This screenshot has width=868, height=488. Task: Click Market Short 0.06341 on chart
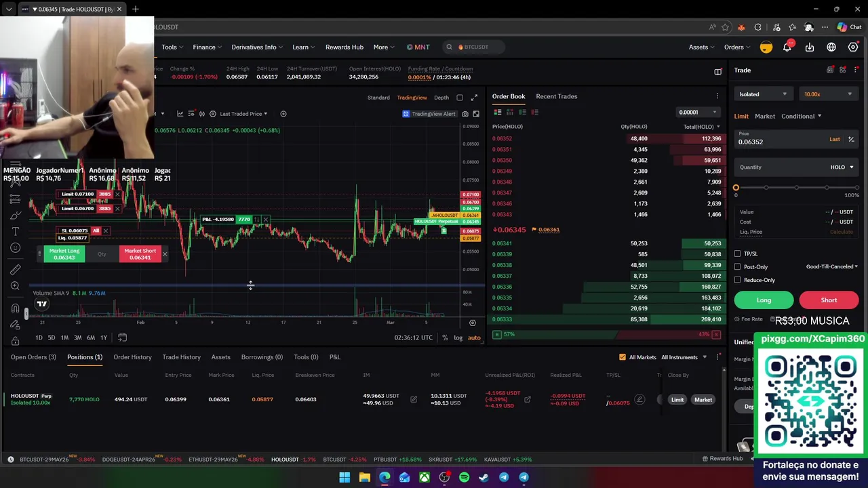pos(140,254)
